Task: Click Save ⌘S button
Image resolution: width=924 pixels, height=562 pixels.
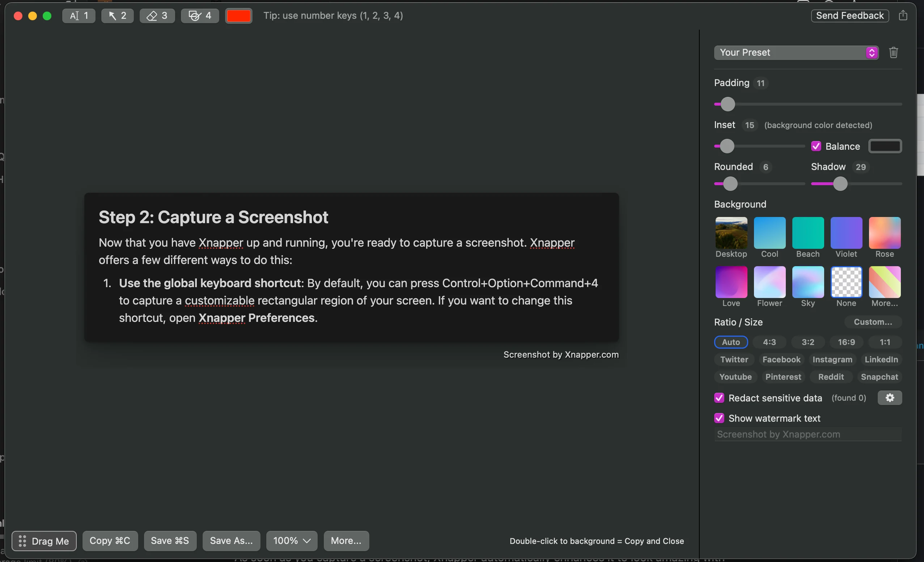Action: 170,541
